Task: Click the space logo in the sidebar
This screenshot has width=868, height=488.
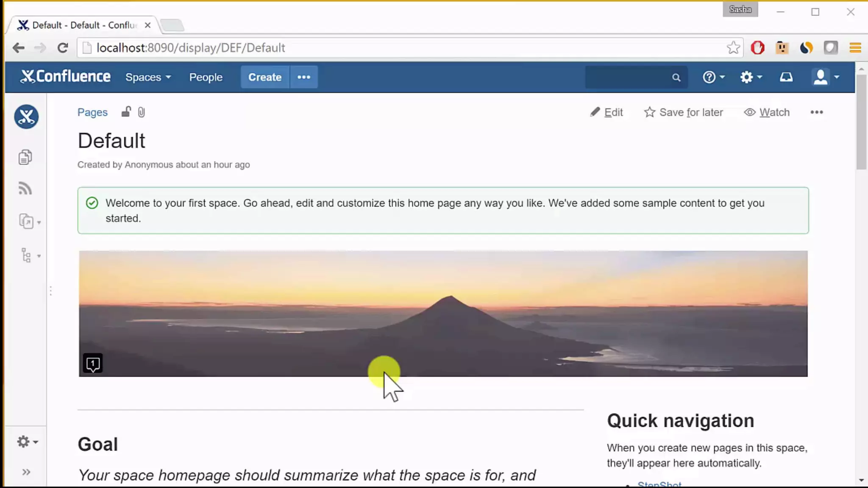Action: tap(26, 116)
